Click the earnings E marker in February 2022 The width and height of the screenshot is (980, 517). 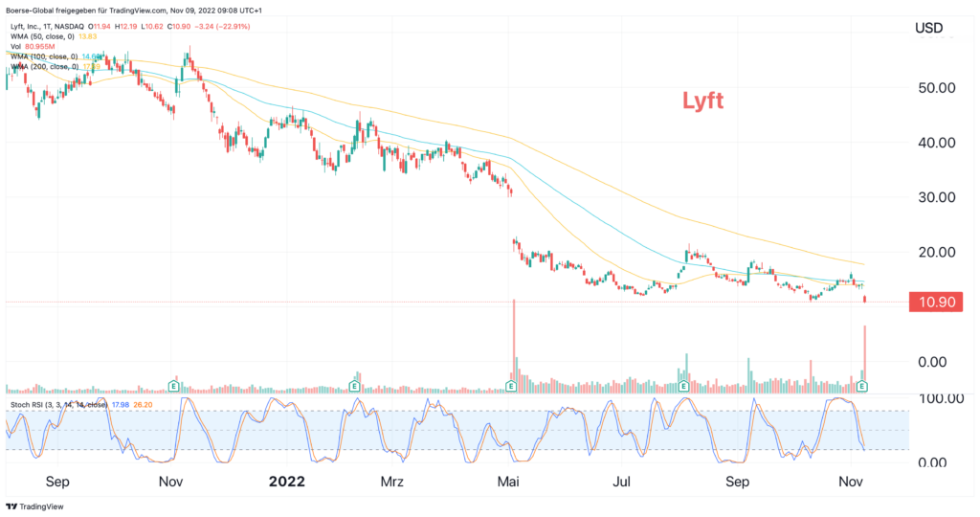[x=354, y=387]
